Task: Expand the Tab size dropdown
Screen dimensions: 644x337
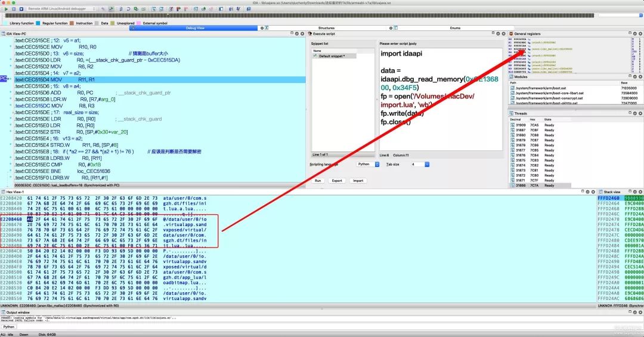Action: (x=419, y=164)
